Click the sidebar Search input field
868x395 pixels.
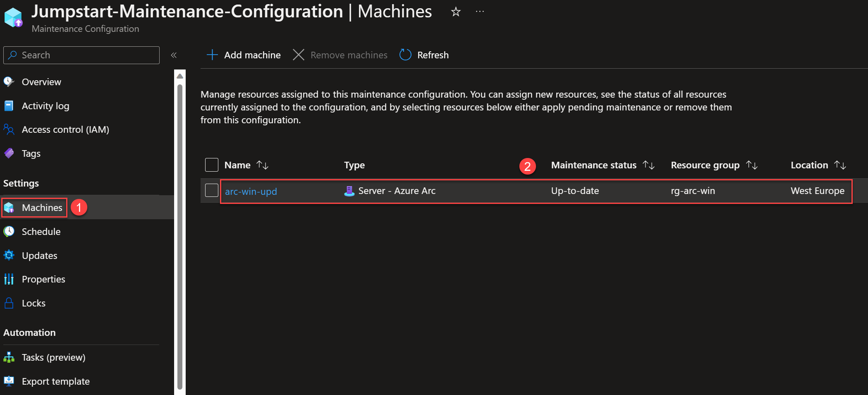click(x=81, y=55)
